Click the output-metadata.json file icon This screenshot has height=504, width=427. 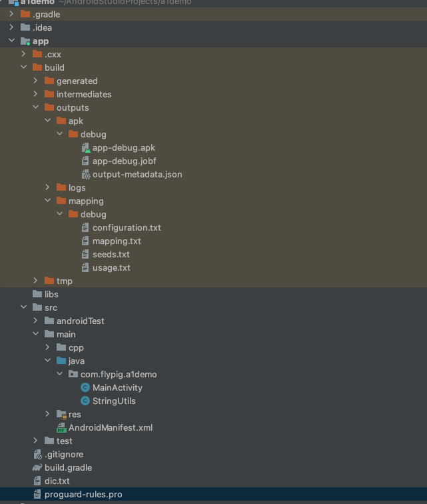pyautogui.click(x=85, y=175)
